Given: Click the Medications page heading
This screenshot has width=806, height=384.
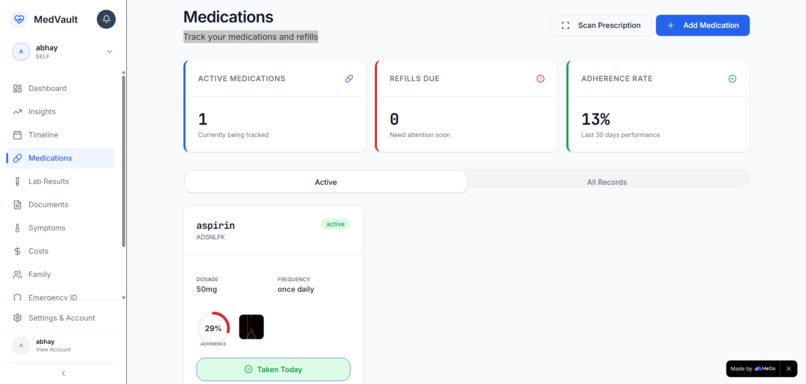Looking at the screenshot, I should [x=228, y=17].
